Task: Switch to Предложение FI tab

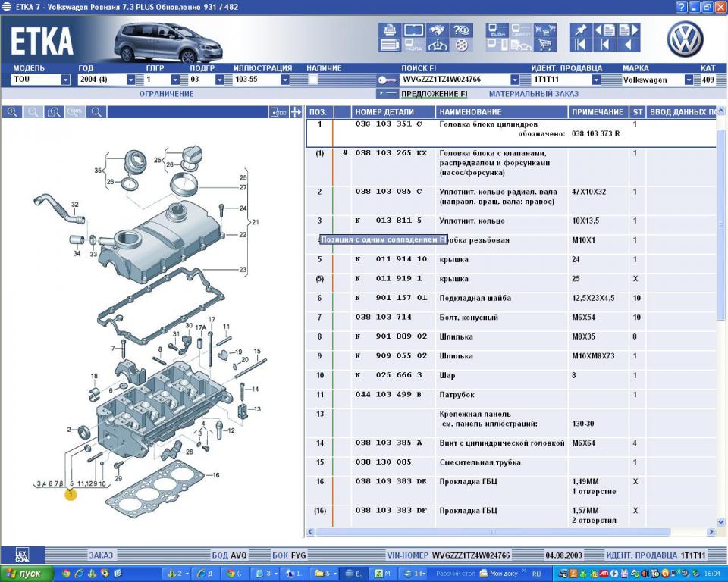Action: click(x=434, y=94)
